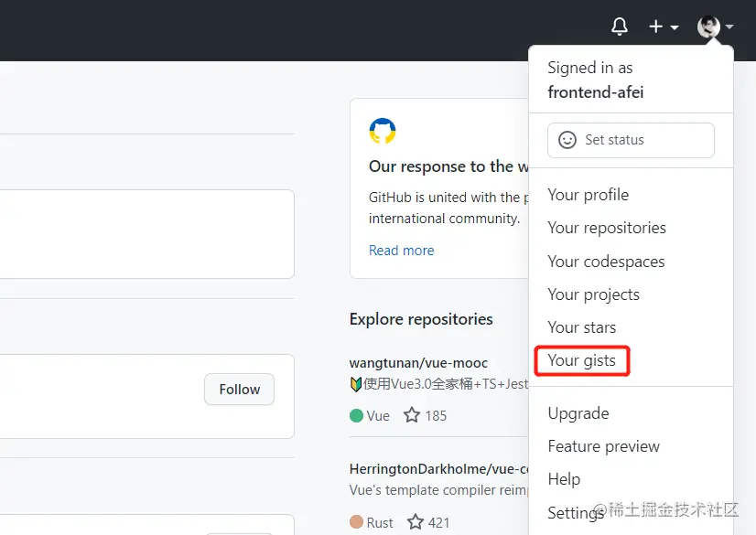This screenshot has width=756, height=535.
Task: Expand the plus create-new dropdown
Action: coord(664,27)
